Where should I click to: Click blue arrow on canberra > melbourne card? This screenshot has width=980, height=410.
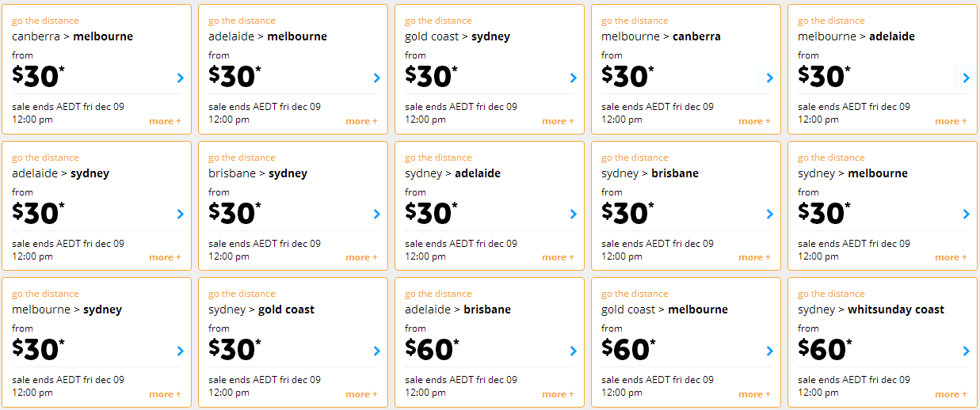coord(180,78)
